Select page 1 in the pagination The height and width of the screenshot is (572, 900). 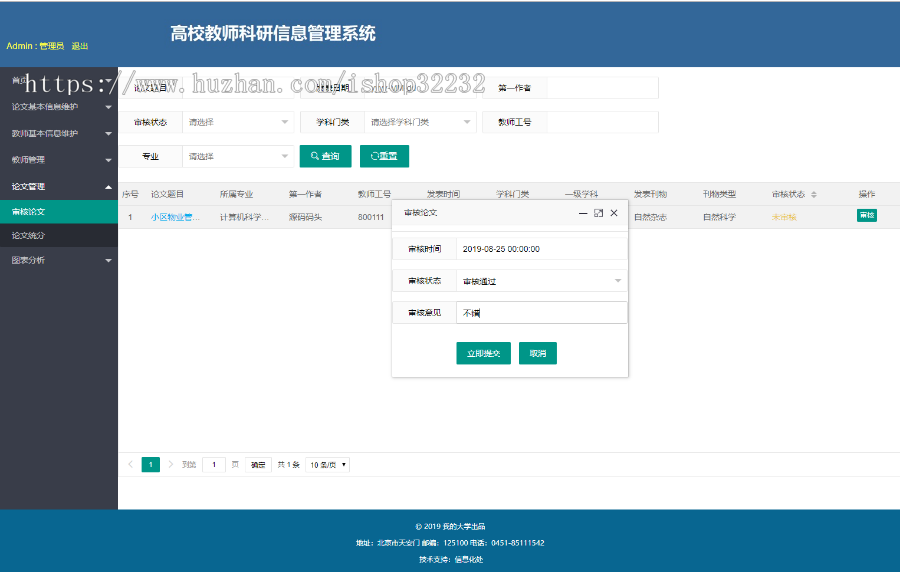click(x=150, y=465)
